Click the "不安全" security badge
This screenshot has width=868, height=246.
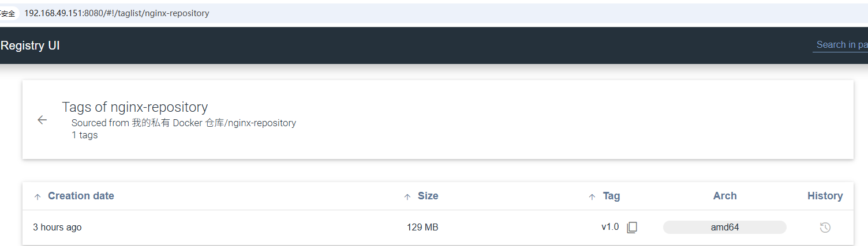tap(8, 13)
